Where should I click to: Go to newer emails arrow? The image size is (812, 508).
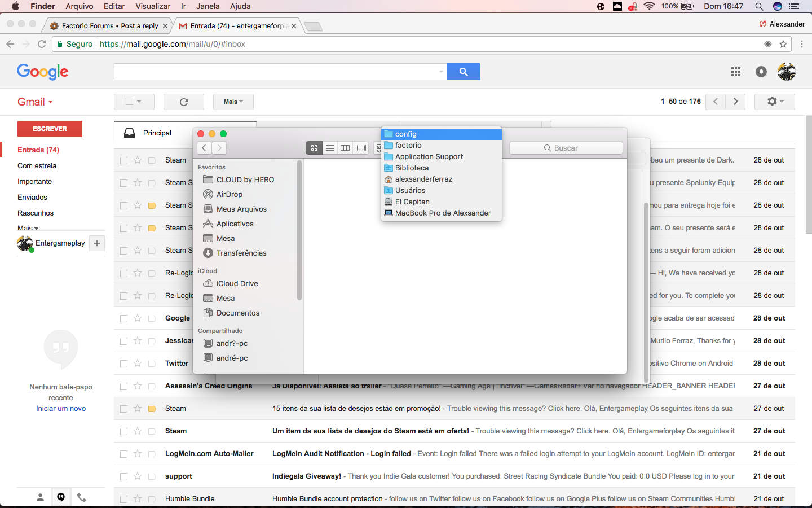(x=716, y=102)
